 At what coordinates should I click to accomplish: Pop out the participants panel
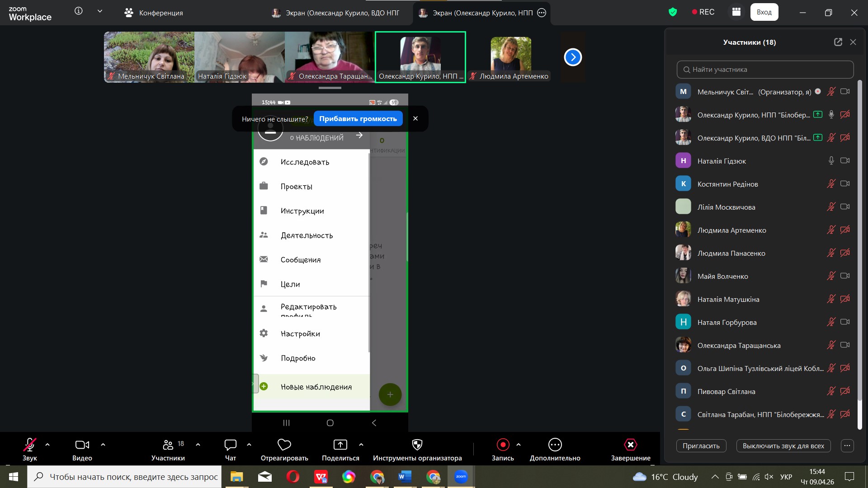click(x=838, y=42)
